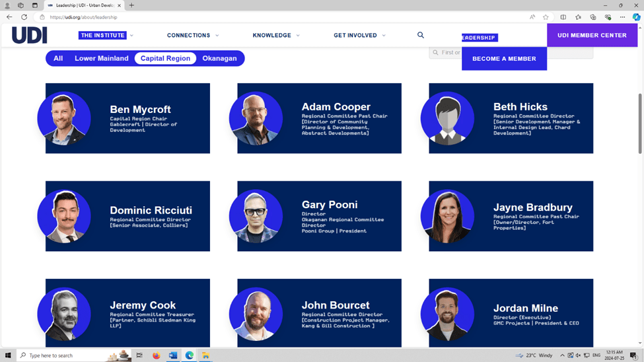
Task: Click the site search magnifier icon
Action: [421, 35]
